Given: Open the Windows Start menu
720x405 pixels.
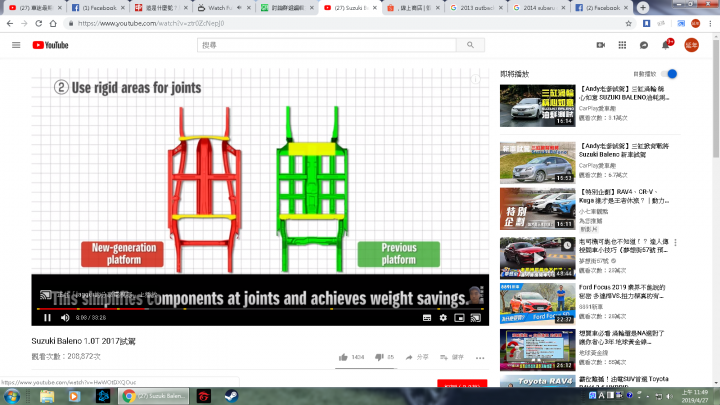Looking at the screenshot, I should [x=11, y=396].
